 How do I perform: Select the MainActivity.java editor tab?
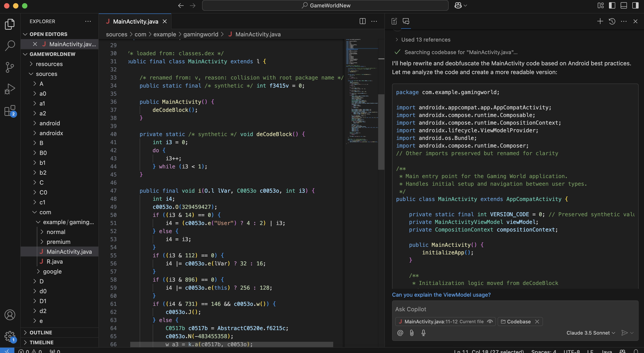[135, 21]
